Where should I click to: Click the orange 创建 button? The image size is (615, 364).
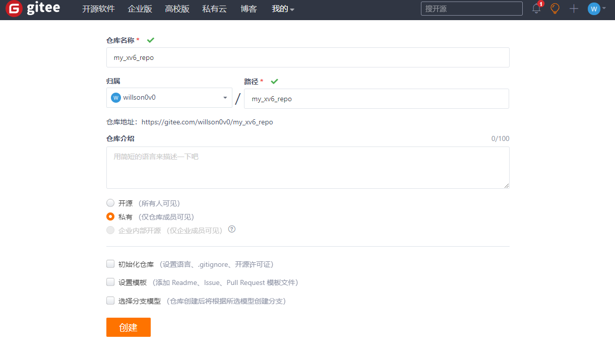(128, 327)
